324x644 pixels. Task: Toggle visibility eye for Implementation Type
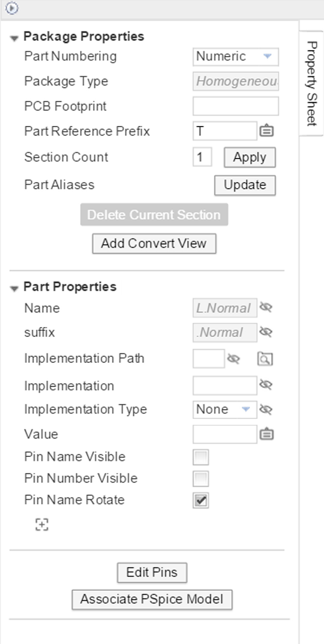pyautogui.click(x=266, y=410)
